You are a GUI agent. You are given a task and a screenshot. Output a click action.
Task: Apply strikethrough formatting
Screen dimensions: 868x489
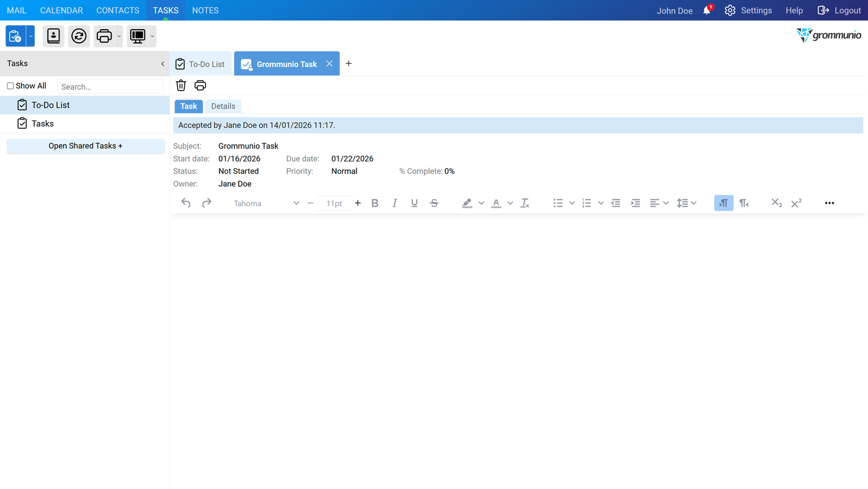434,203
